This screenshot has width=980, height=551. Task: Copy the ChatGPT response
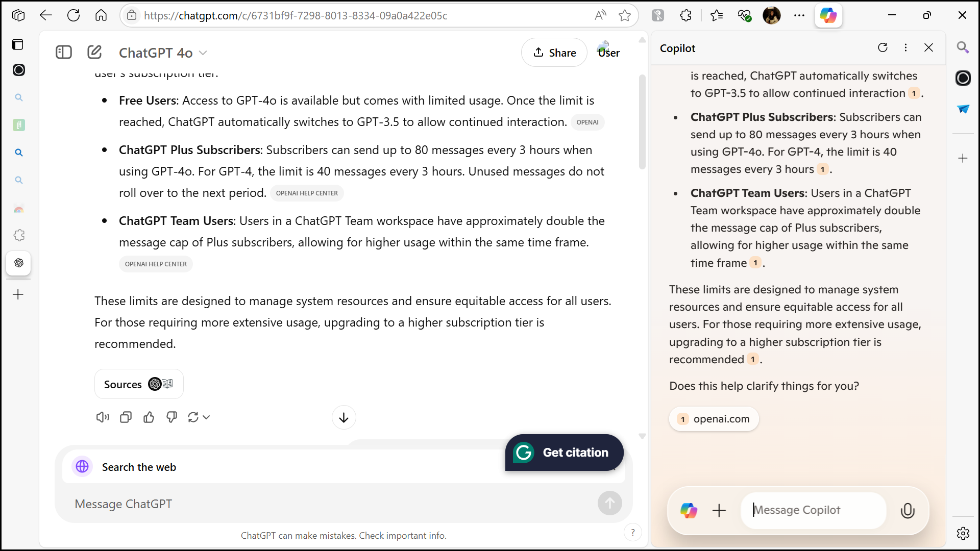pyautogui.click(x=126, y=417)
